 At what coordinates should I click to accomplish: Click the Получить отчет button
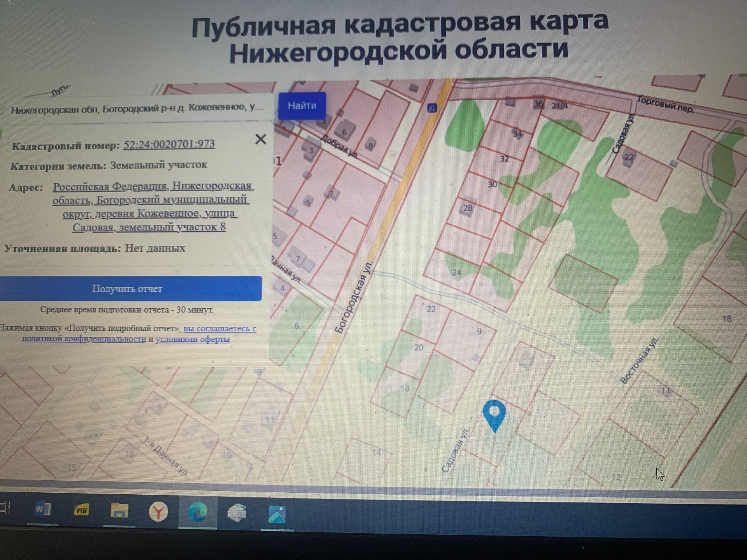click(x=127, y=289)
